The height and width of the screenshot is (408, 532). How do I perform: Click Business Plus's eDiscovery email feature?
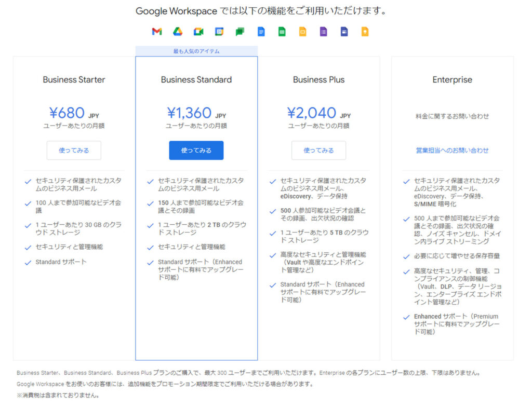tap(323, 188)
